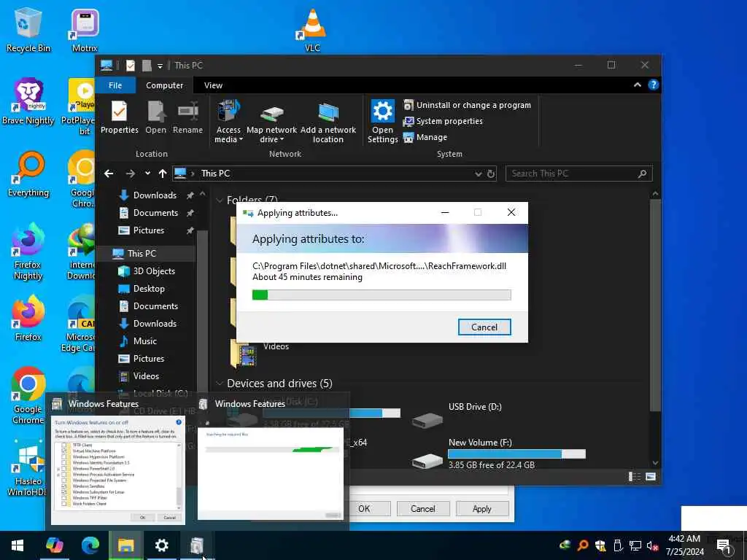Open the Windows Features progress thumbnail preview
747x560 pixels.
[270, 473]
